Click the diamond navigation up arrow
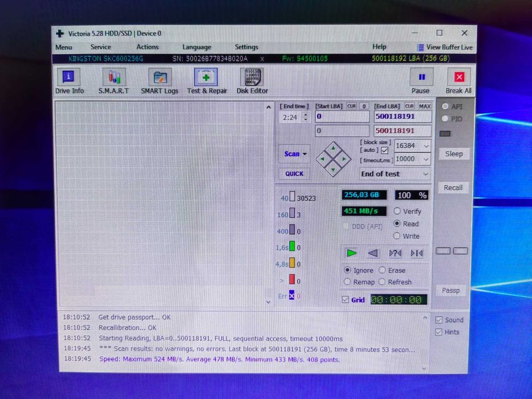The height and width of the screenshot is (399, 532). click(333, 148)
